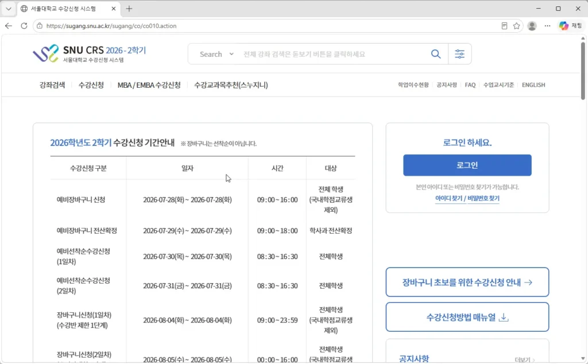Click time cell 09:00 ~ 18:00

[x=277, y=231]
